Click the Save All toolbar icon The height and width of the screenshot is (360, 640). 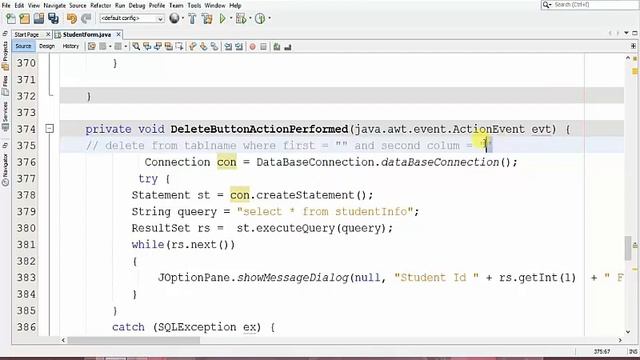[53, 18]
